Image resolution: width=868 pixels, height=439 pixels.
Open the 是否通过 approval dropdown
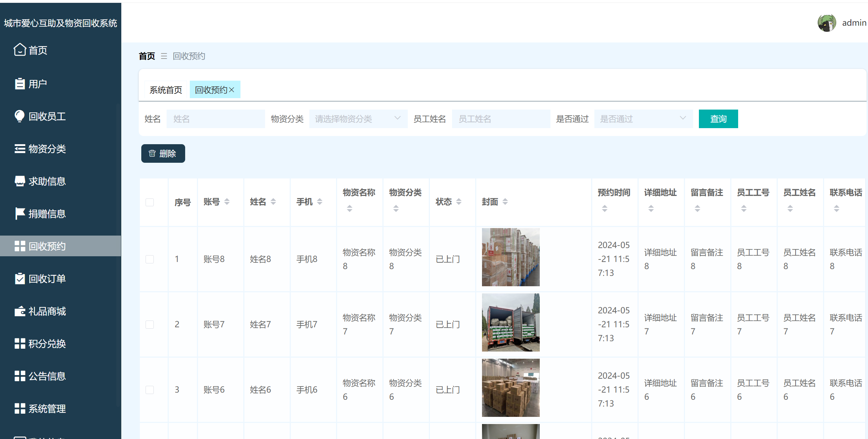(x=644, y=118)
